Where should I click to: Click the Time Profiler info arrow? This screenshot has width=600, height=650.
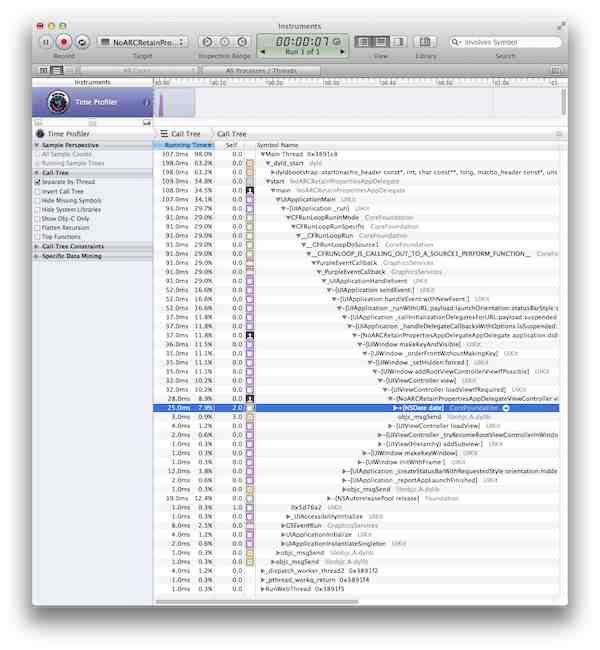pyautogui.click(x=146, y=102)
